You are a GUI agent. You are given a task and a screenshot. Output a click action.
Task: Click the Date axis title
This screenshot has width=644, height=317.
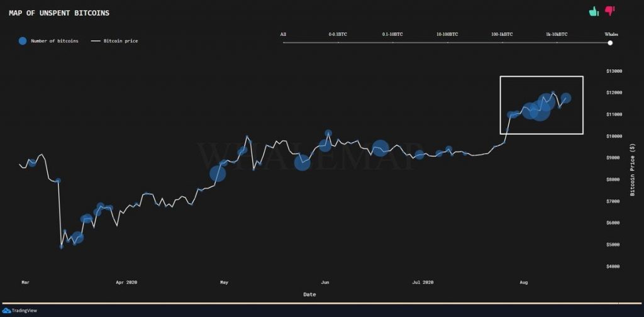(x=309, y=294)
